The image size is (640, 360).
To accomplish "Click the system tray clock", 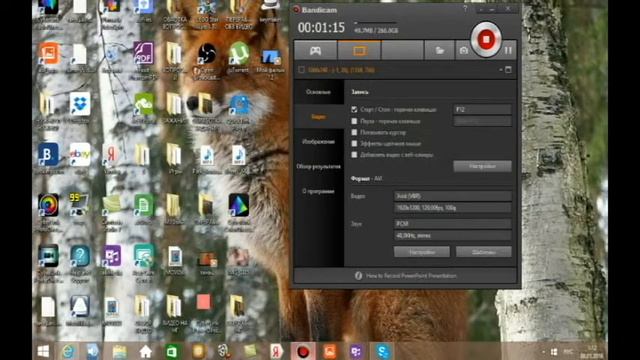I will click(x=592, y=351).
